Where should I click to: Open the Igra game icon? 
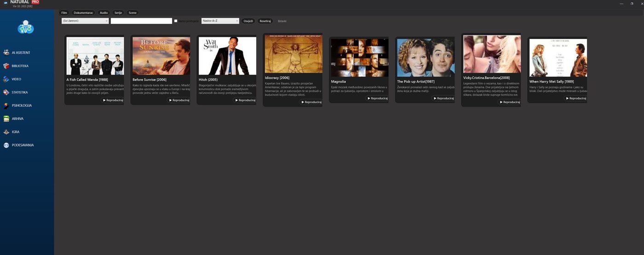[6, 132]
